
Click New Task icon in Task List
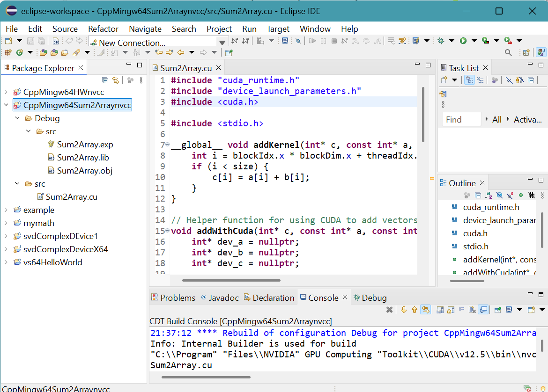point(443,80)
